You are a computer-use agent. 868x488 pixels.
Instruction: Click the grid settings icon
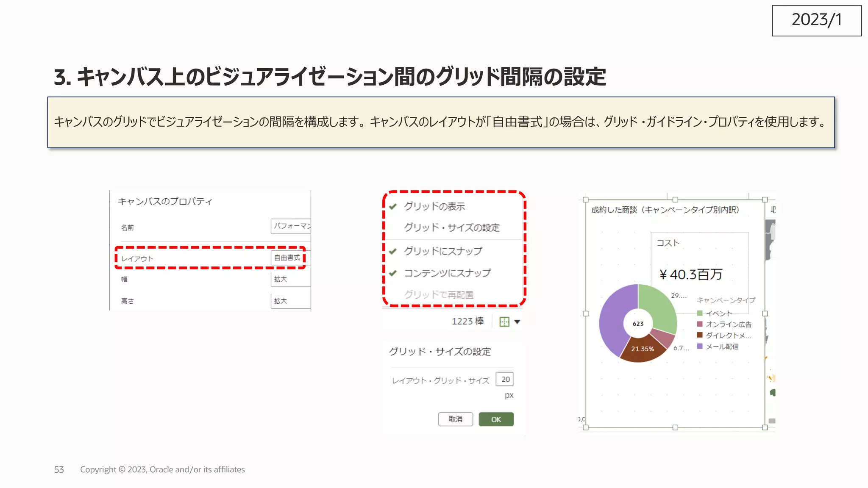[504, 322]
